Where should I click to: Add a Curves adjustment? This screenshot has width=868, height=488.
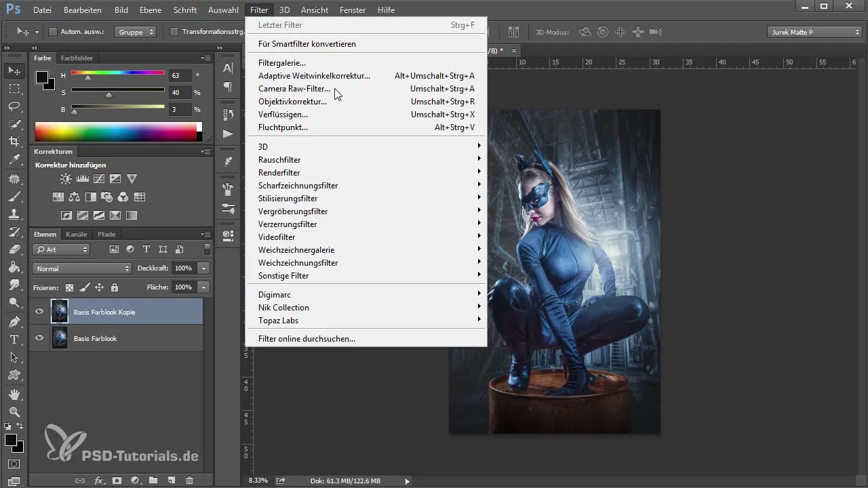(x=98, y=179)
